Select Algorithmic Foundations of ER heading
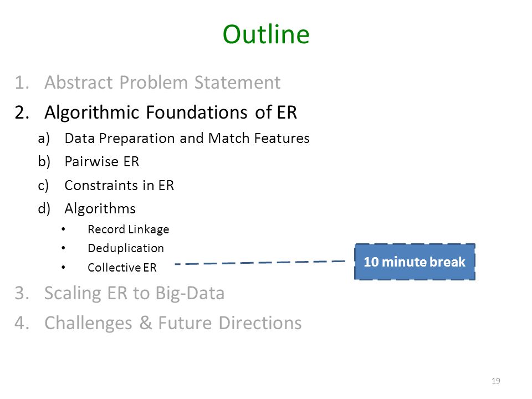 click(x=171, y=112)
